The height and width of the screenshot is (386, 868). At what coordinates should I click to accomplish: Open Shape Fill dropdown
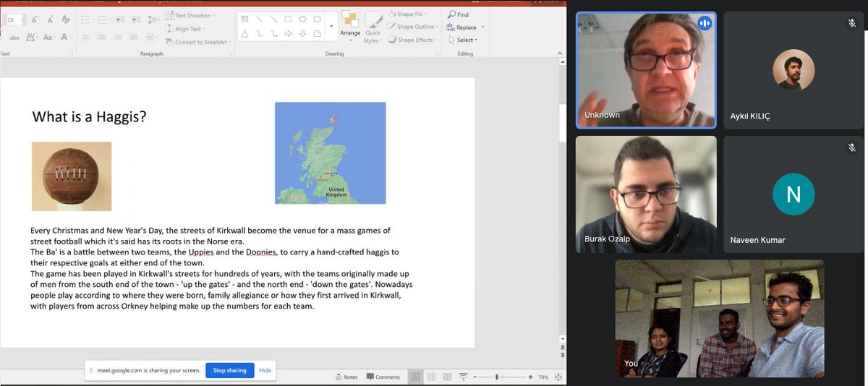408,14
